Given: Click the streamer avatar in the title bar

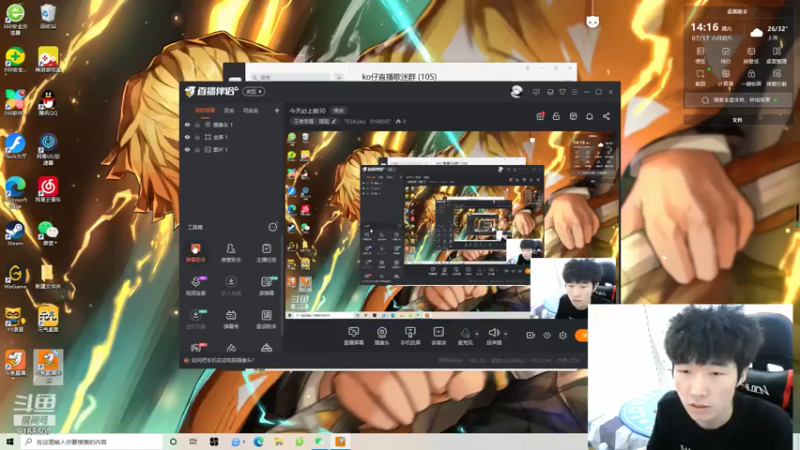Looking at the screenshot, I should click(516, 91).
